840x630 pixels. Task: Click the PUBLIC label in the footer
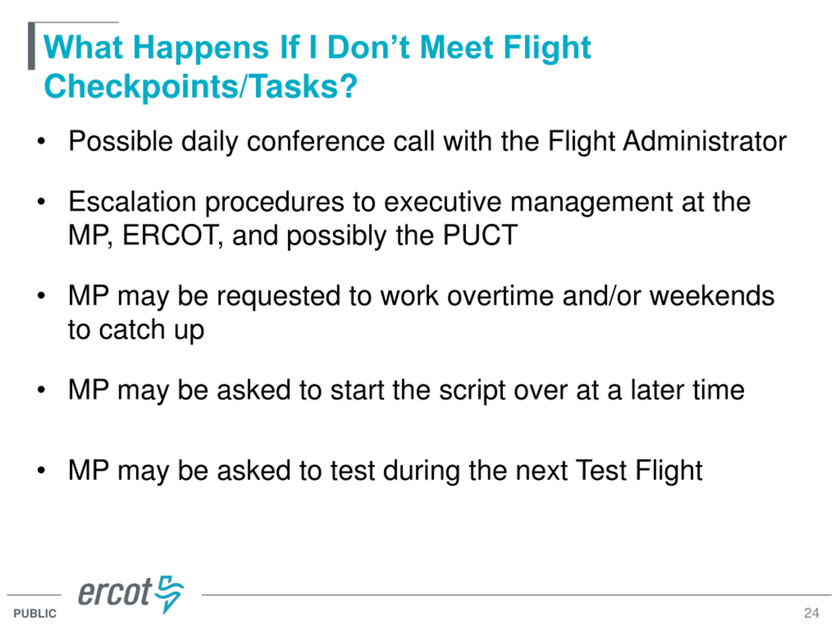(35, 614)
